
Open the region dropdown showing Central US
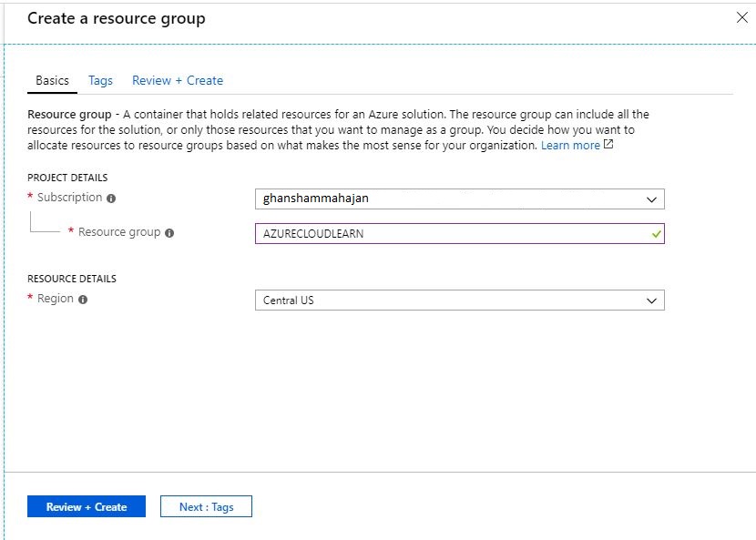pyautogui.click(x=455, y=301)
